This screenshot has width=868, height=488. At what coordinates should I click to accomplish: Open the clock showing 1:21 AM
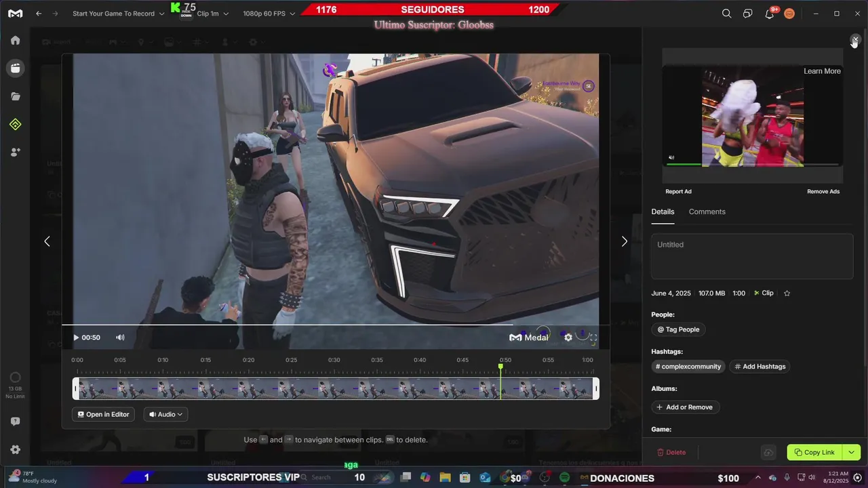[835, 477]
